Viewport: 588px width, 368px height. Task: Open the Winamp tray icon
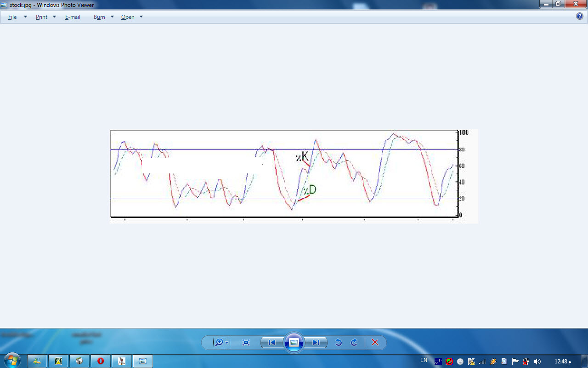tap(493, 362)
